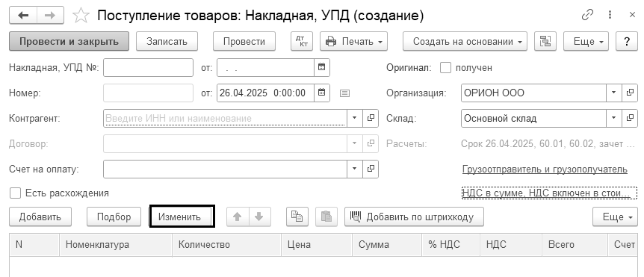The width and height of the screenshot is (644, 277).
Task: Copy the document link via chain icon
Action: click(x=588, y=16)
